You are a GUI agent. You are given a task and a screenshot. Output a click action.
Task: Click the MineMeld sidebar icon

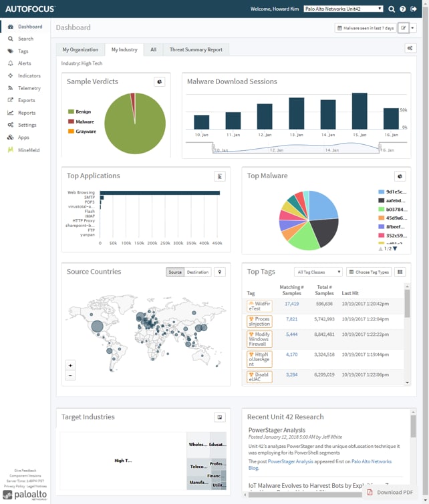11,150
